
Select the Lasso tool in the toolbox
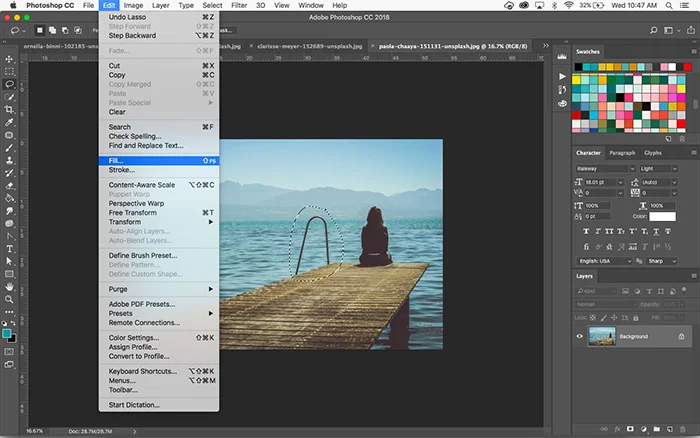click(x=9, y=84)
